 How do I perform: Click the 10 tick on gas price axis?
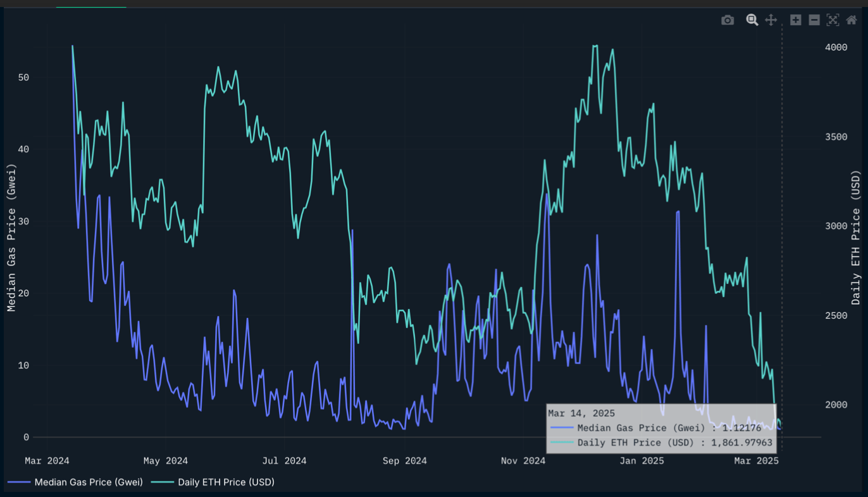[x=23, y=365]
